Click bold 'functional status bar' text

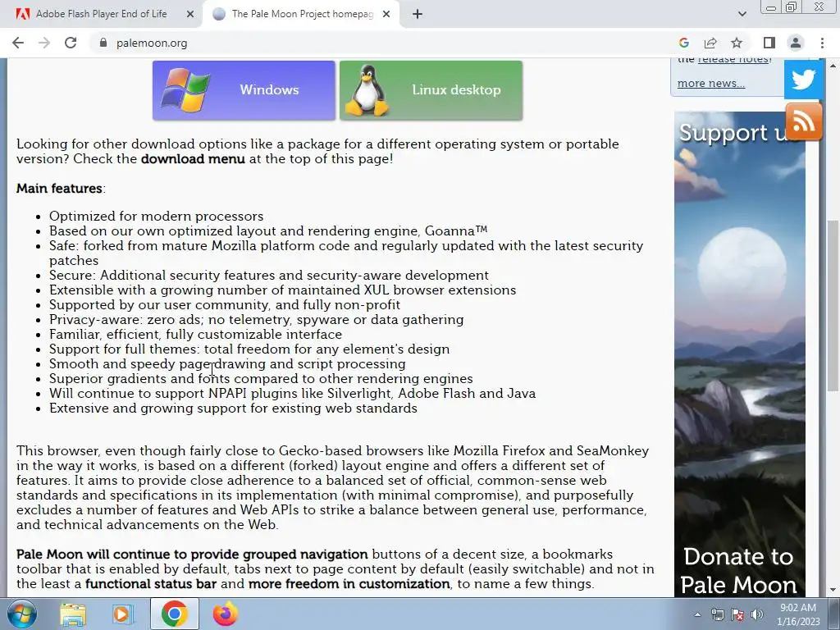tap(151, 584)
